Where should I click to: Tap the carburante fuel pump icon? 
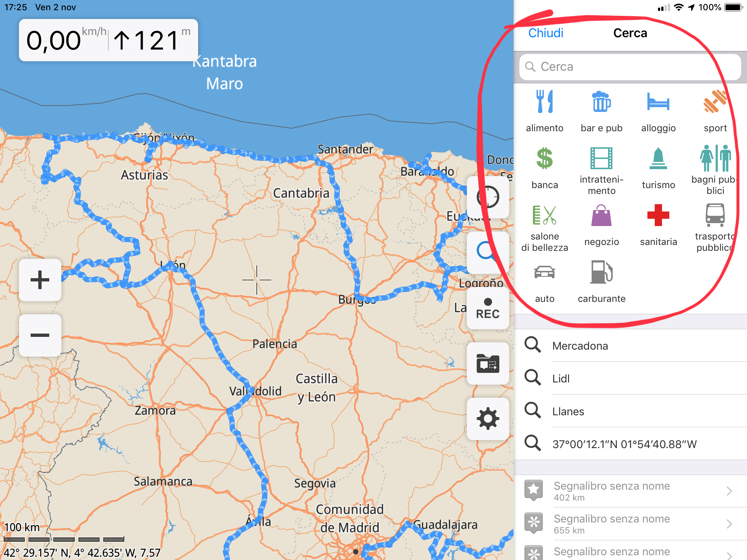coord(601,273)
